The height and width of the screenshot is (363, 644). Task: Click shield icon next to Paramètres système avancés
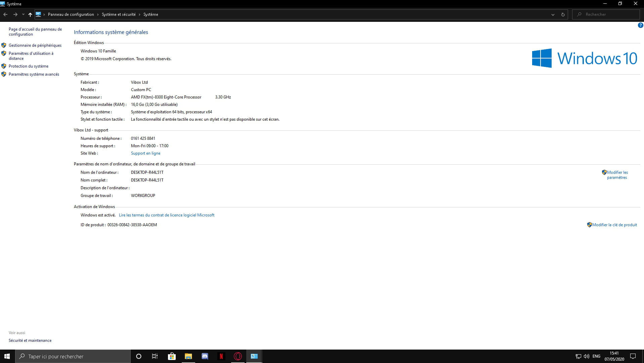pyautogui.click(x=4, y=74)
